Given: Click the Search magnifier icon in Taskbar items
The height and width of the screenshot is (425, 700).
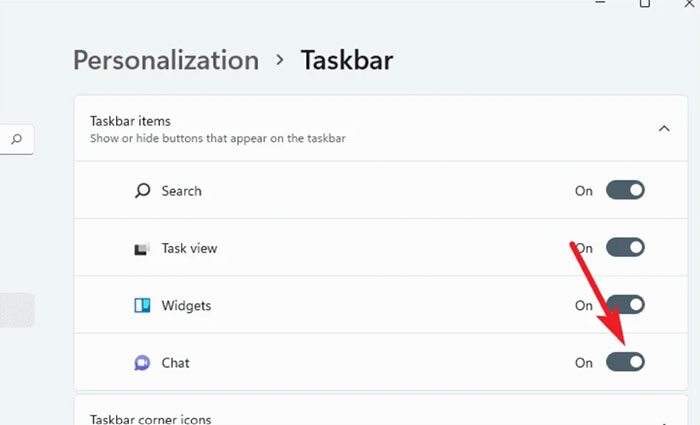Looking at the screenshot, I should 142,191.
